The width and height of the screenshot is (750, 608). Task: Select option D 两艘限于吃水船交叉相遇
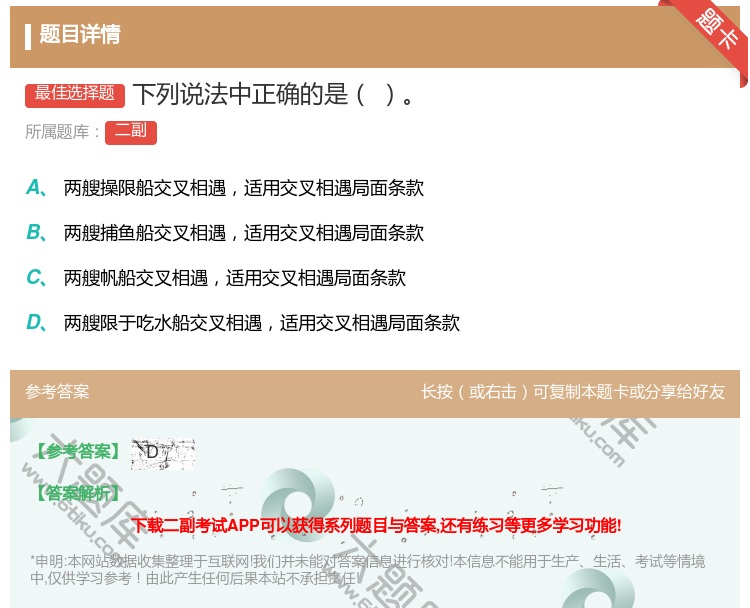[x=262, y=323]
